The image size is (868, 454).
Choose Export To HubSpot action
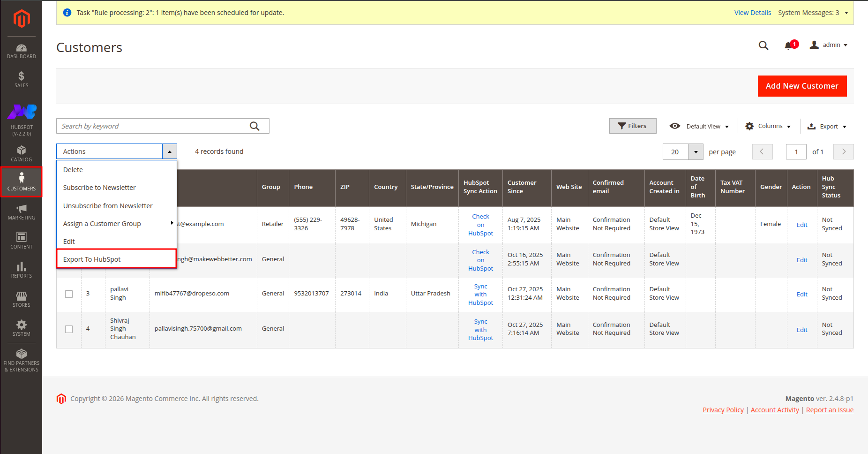click(x=92, y=259)
